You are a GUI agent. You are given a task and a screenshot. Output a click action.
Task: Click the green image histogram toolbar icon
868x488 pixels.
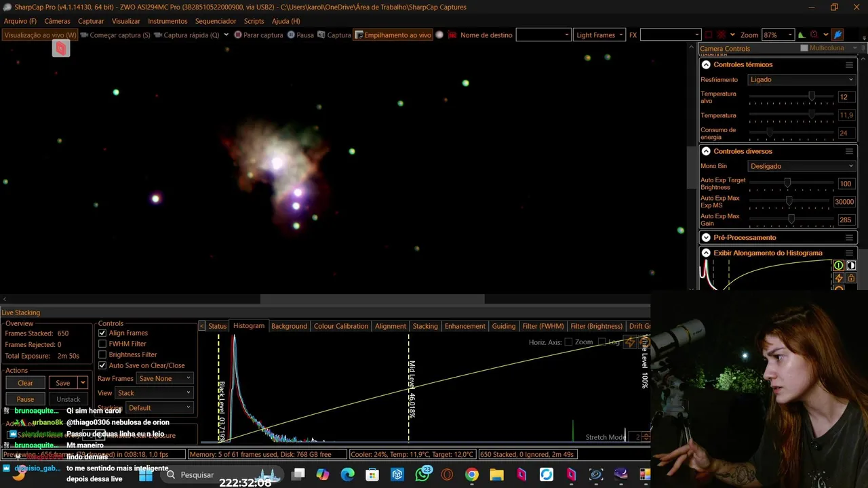pos(802,35)
